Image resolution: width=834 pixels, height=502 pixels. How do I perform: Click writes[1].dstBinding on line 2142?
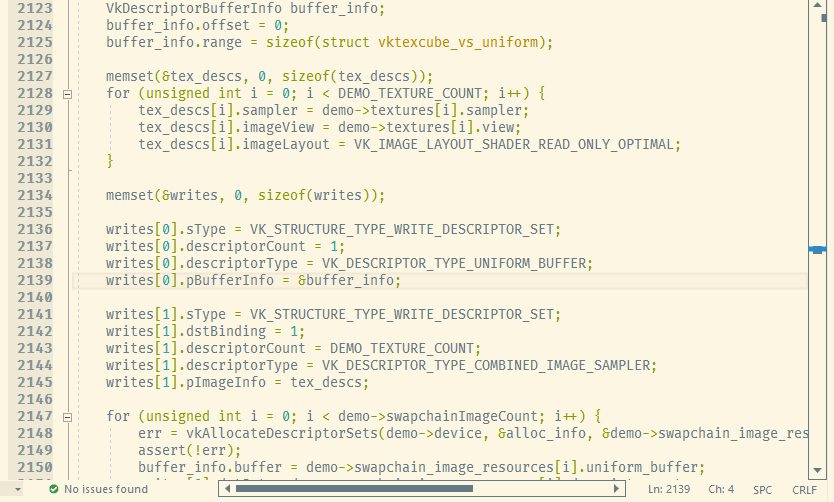[x=186, y=331]
